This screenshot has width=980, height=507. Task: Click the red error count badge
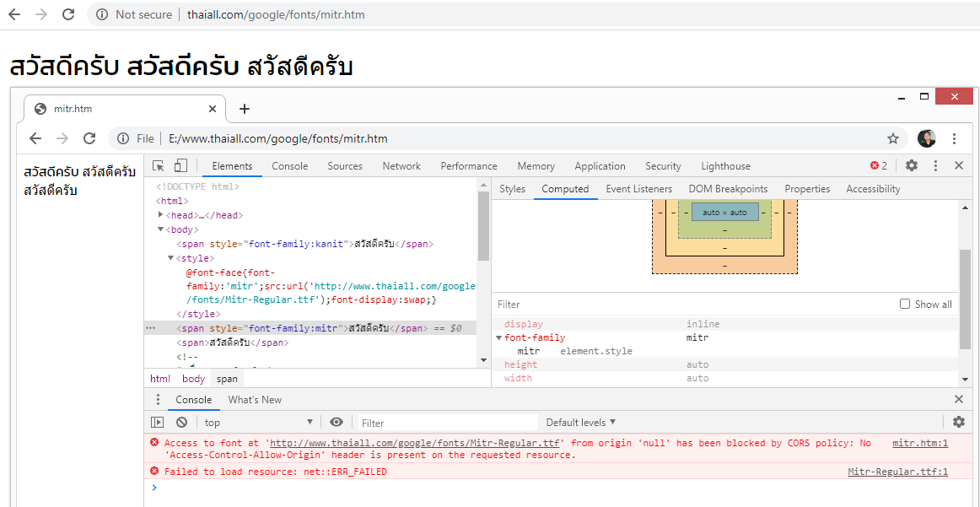(x=878, y=166)
